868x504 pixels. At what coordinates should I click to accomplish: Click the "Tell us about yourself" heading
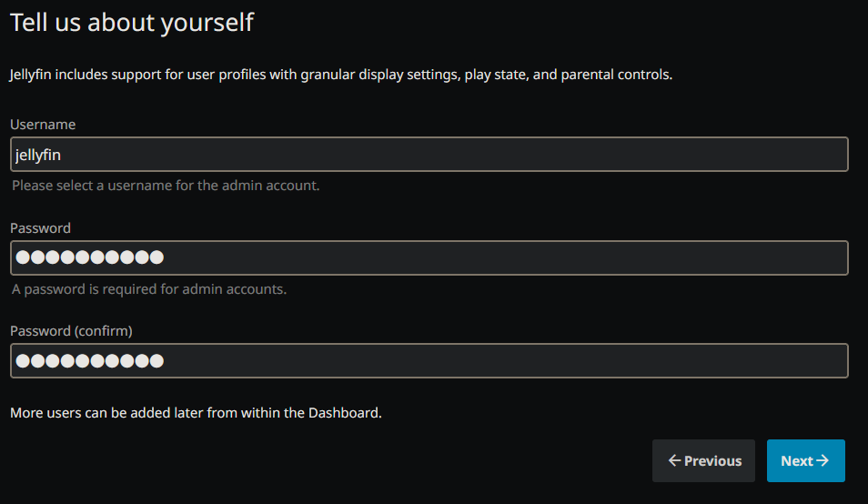(132, 23)
